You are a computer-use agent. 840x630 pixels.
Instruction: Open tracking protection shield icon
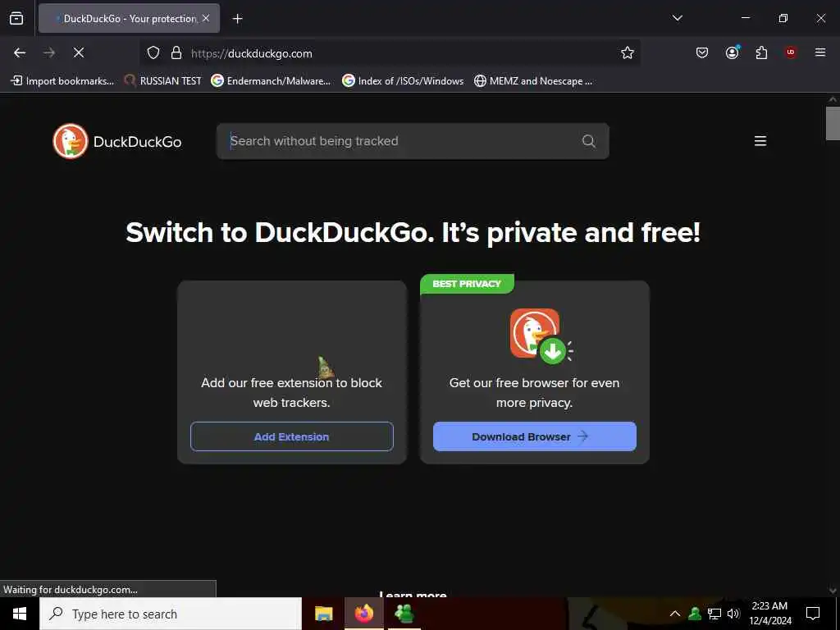tap(153, 53)
